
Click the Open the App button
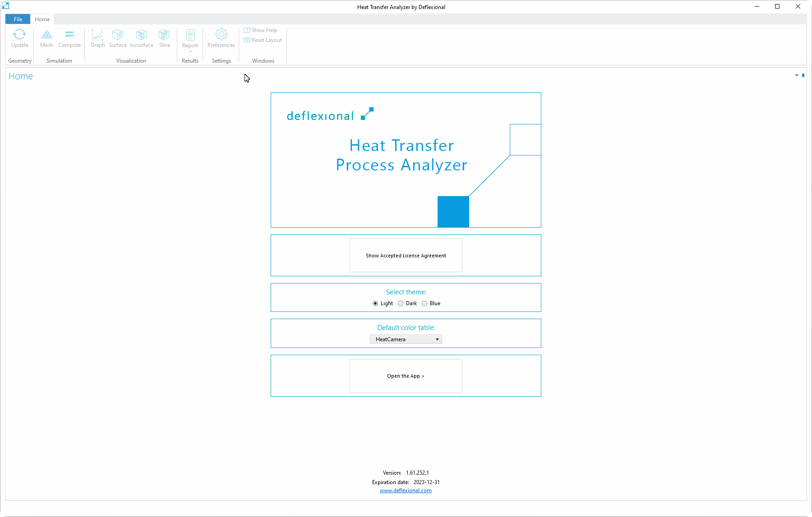406,376
